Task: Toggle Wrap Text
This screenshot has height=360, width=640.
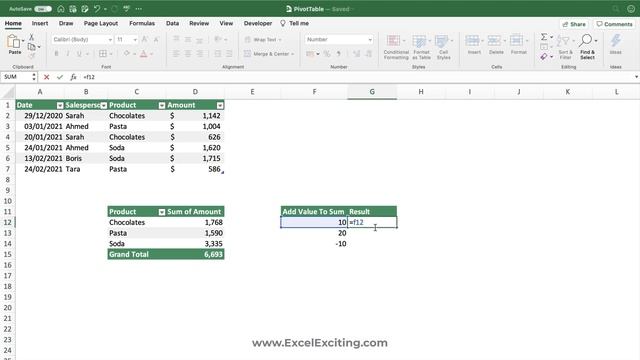Action: 263,40
